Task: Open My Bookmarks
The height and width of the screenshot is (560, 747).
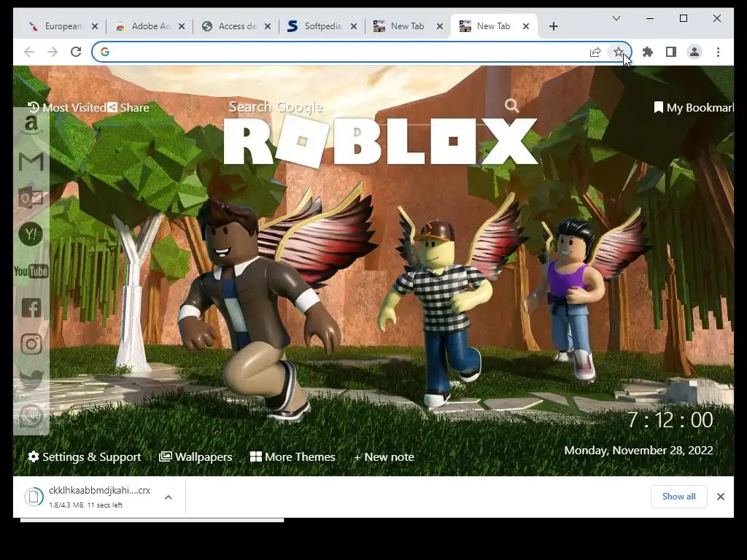Action: (x=694, y=108)
